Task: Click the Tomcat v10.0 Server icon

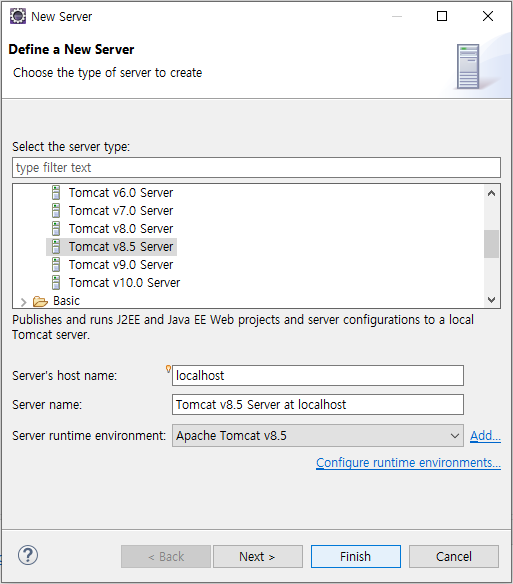Action: click(56, 282)
